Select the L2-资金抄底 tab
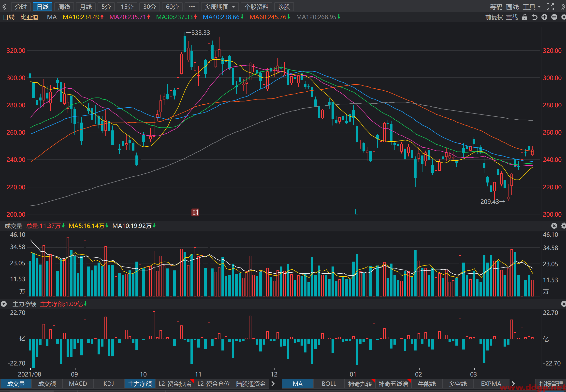This screenshot has height=392, width=566. [x=175, y=384]
